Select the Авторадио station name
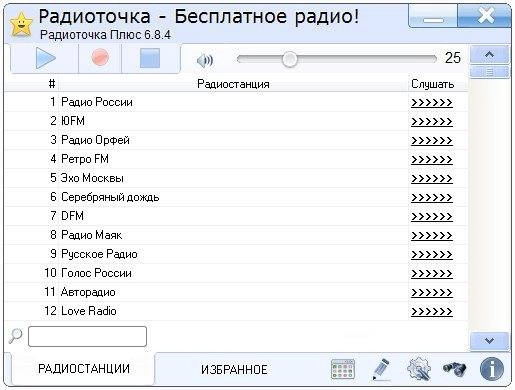 [88, 292]
